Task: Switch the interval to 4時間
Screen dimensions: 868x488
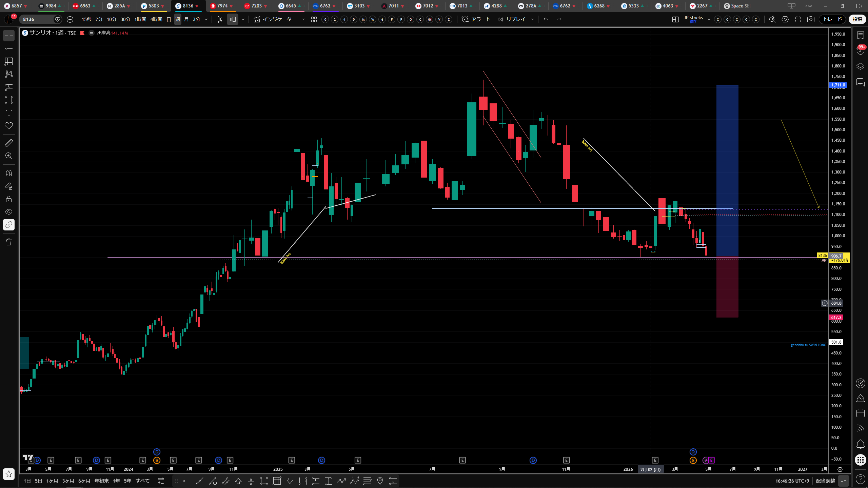Action: [x=156, y=19]
